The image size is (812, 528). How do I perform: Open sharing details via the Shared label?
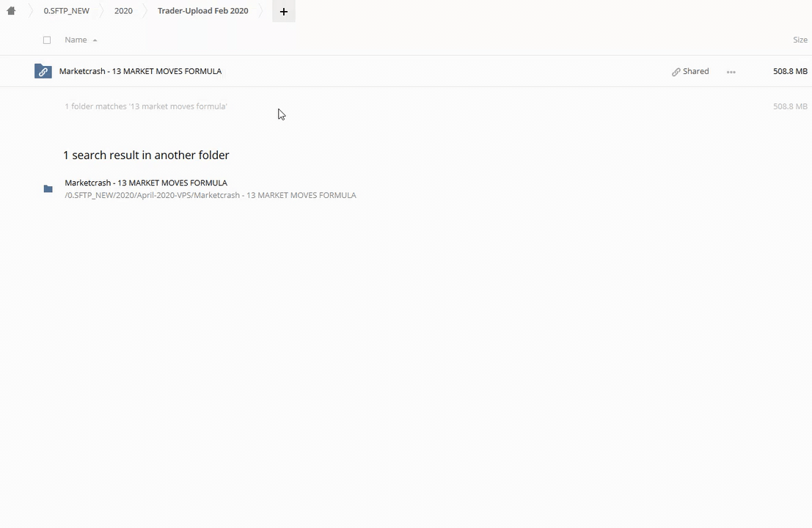point(695,71)
